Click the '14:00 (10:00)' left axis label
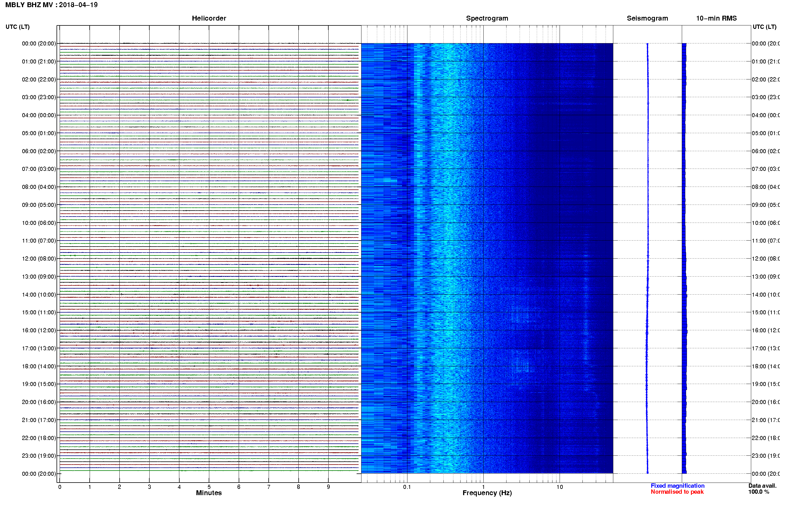 (x=39, y=295)
